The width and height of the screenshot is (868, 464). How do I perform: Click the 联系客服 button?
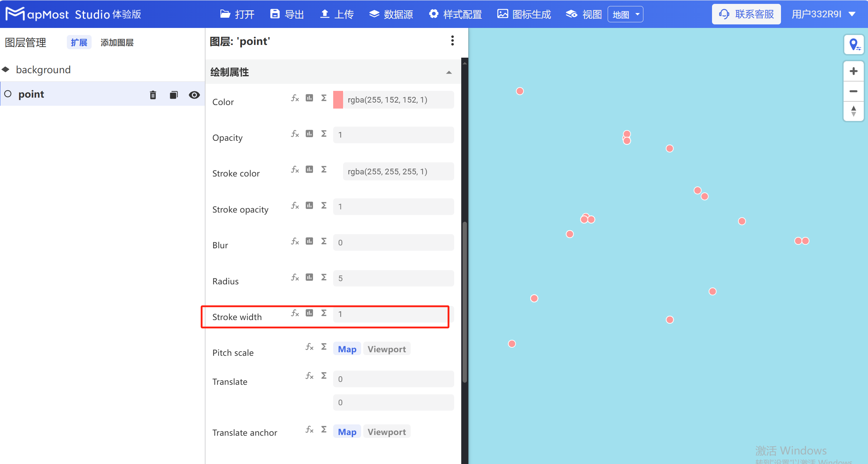[x=746, y=14]
